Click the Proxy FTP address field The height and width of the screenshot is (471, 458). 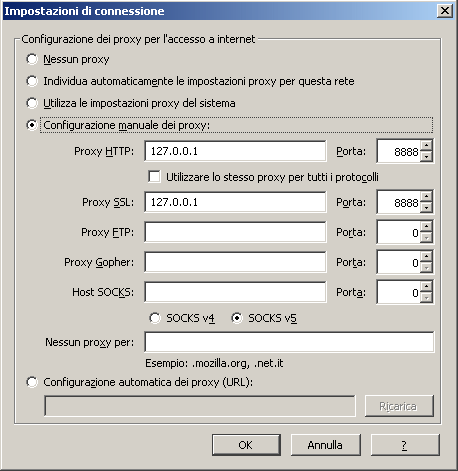coord(235,232)
